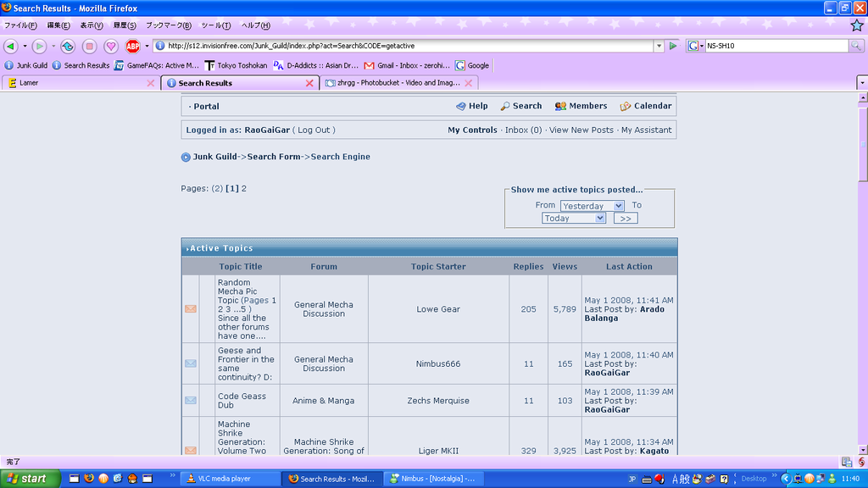868x488 pixels.
Task: Switch to the Lamer tab
Action: (x=76, y=83)
